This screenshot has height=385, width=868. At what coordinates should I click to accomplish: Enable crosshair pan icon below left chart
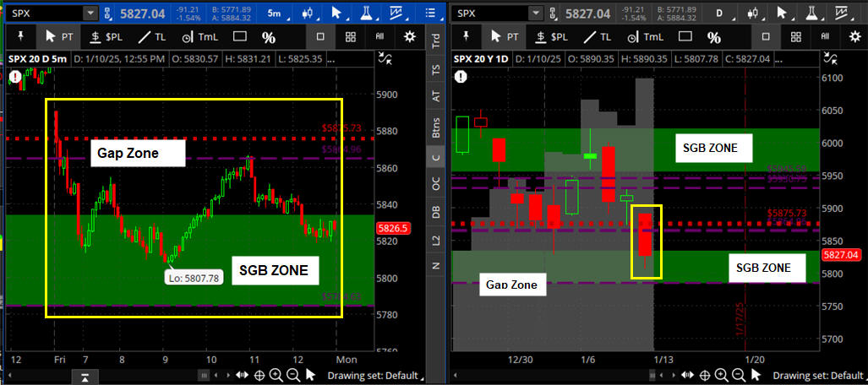[x=259, y=376]
